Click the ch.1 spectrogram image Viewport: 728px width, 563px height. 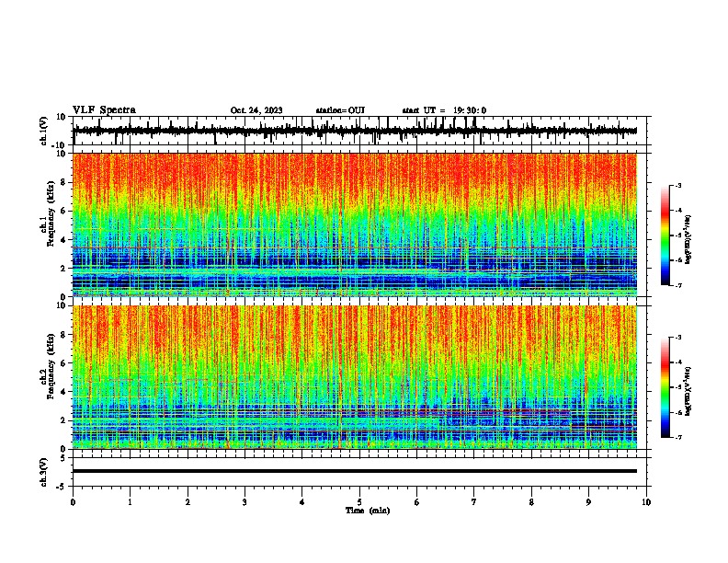[354, 224]
